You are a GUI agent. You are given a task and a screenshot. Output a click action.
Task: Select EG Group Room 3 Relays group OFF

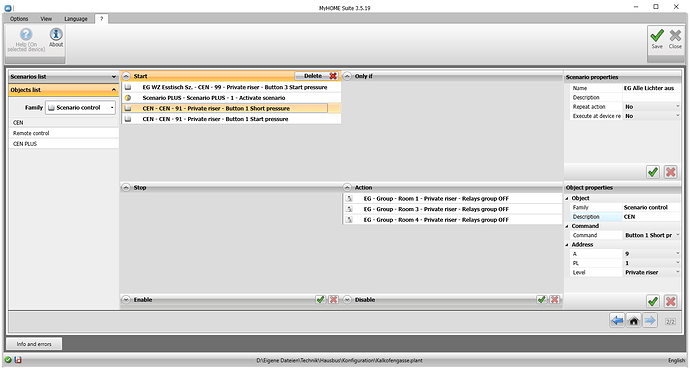(452, 209)
